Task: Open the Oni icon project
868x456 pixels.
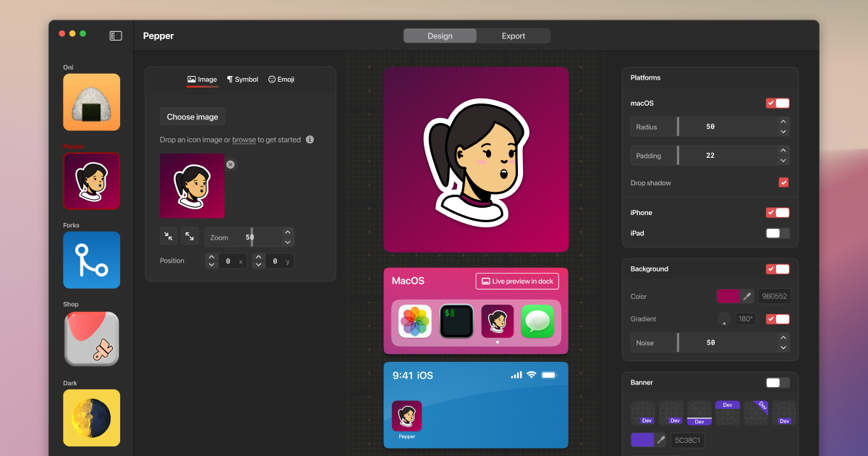Action: 91,102
